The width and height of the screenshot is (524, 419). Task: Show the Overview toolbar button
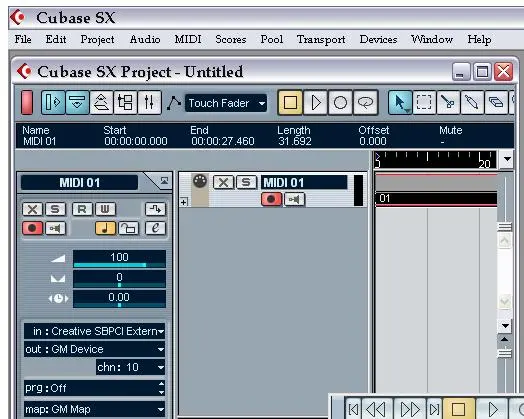101,102
